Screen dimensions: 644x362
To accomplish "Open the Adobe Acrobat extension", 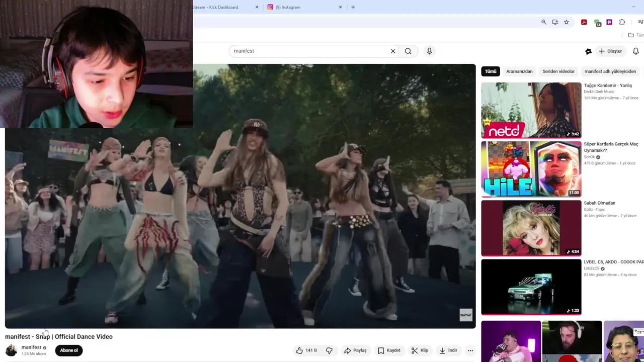I will 584,22.
